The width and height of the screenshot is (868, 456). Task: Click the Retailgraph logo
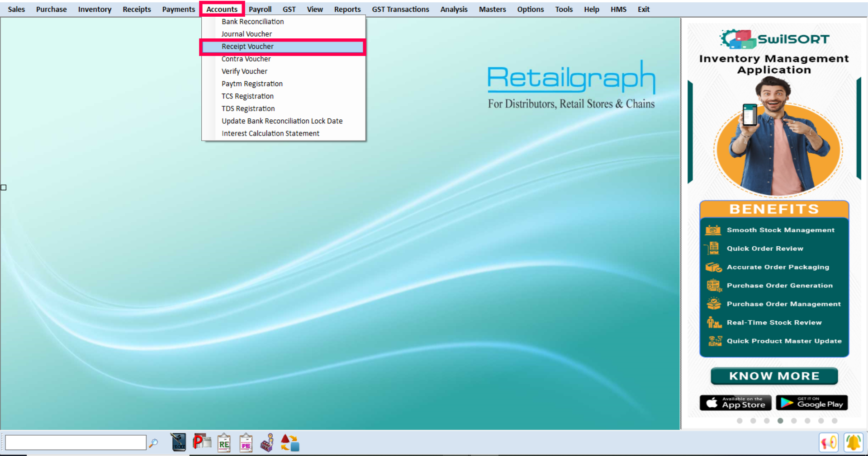click(571, 85)
